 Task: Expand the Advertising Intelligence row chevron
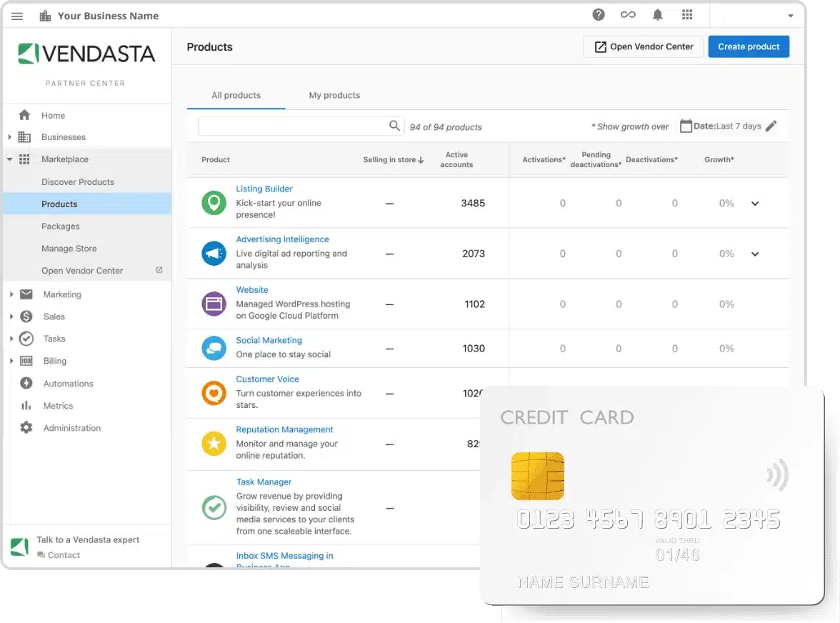(755, 254)
